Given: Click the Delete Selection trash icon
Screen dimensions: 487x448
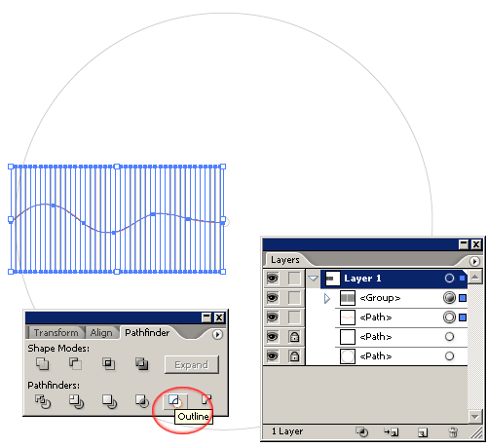Looking at the screenshot, I should (453, 432).
